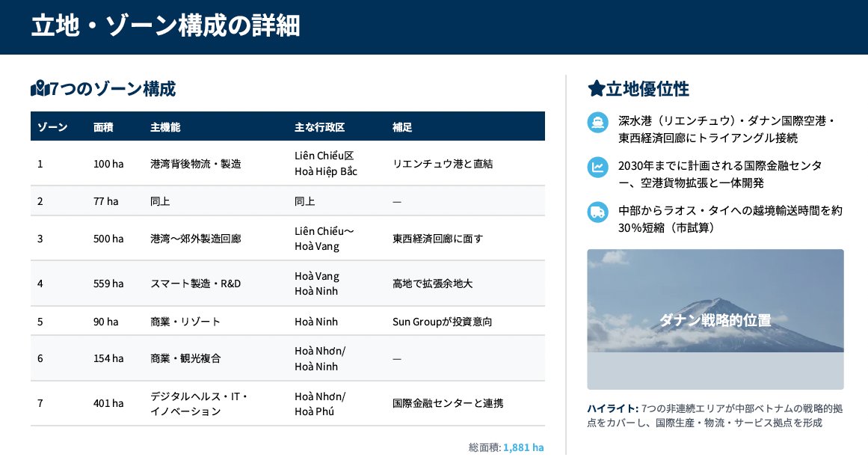Select the 国際金融センターと連携 note
Viewport: 868px width, 472px height.
click(448, 403)
